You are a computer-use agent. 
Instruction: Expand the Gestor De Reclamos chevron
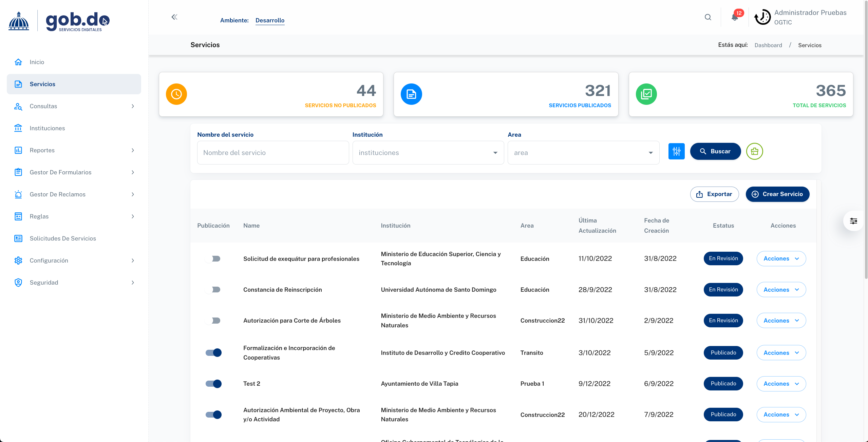click(133, 194)
